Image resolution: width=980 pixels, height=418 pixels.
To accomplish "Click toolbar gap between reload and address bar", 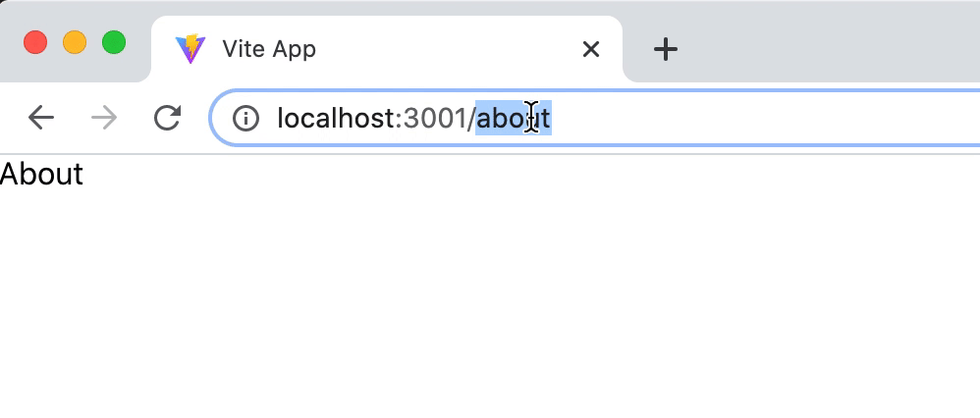I will click(x=196, y=118).
